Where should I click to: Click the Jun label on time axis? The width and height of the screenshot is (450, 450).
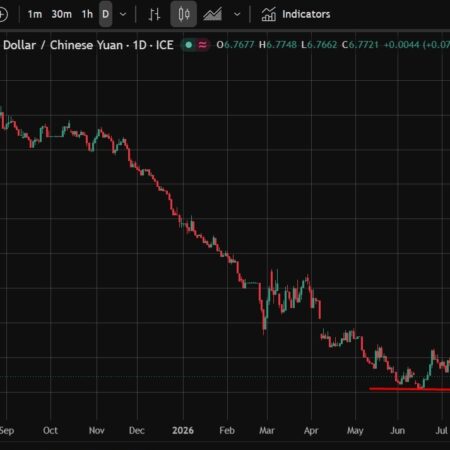point(397,430)
